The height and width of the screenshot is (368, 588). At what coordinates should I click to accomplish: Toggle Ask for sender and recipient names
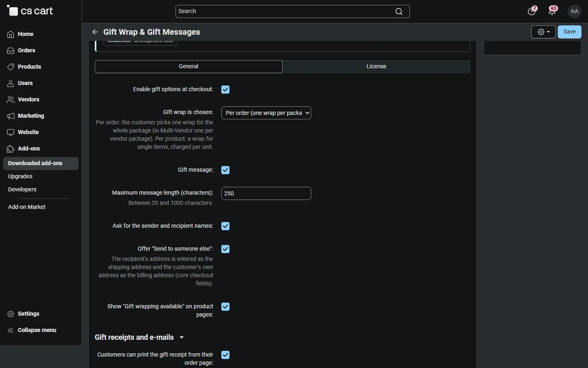[x=226, y=226]
